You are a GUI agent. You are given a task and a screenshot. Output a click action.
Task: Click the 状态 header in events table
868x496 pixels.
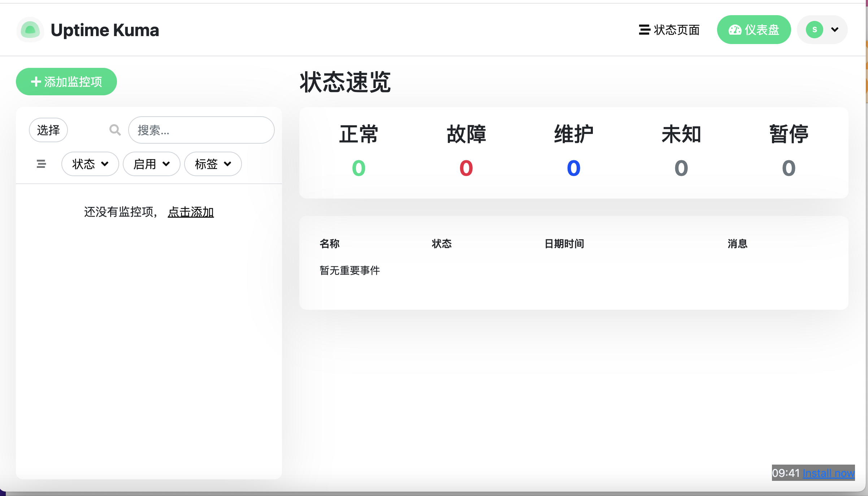click(442, 244)
